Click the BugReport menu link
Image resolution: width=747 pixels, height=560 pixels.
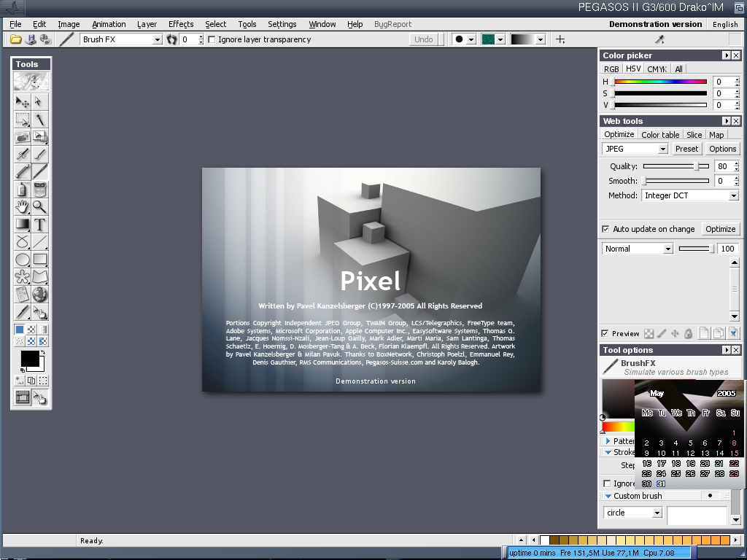392,24
